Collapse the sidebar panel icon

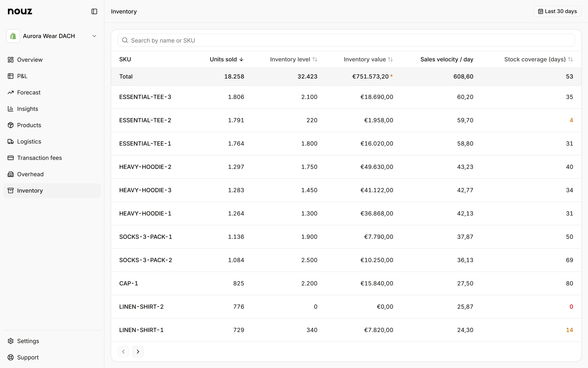(94, 11)
